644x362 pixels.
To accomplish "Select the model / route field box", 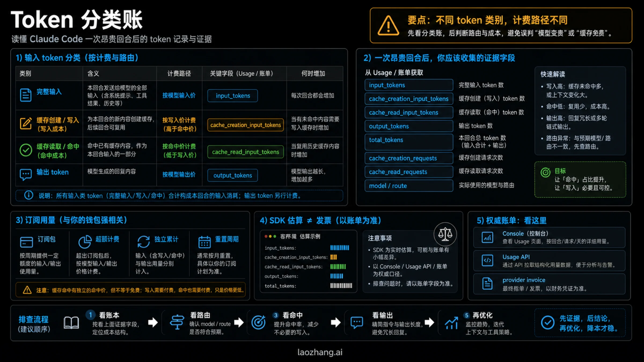I will (409, 186).
